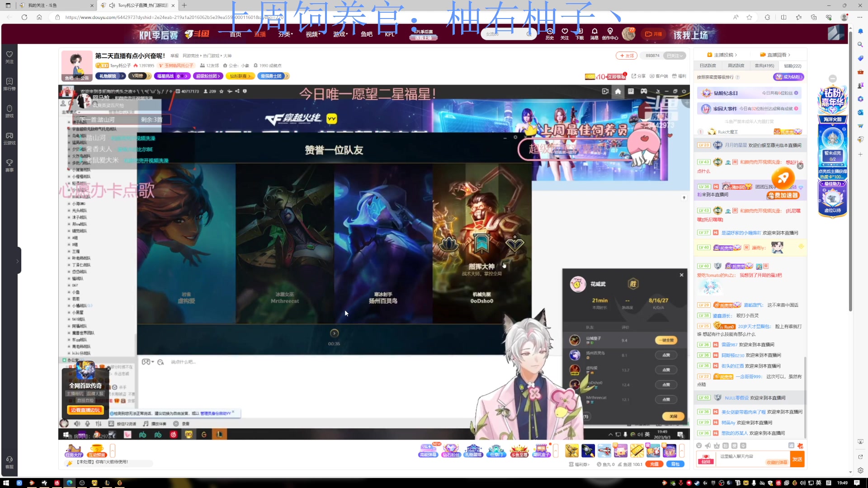Close the floating accelerator ad
This screenshot has height=488, width=868.
800,166
